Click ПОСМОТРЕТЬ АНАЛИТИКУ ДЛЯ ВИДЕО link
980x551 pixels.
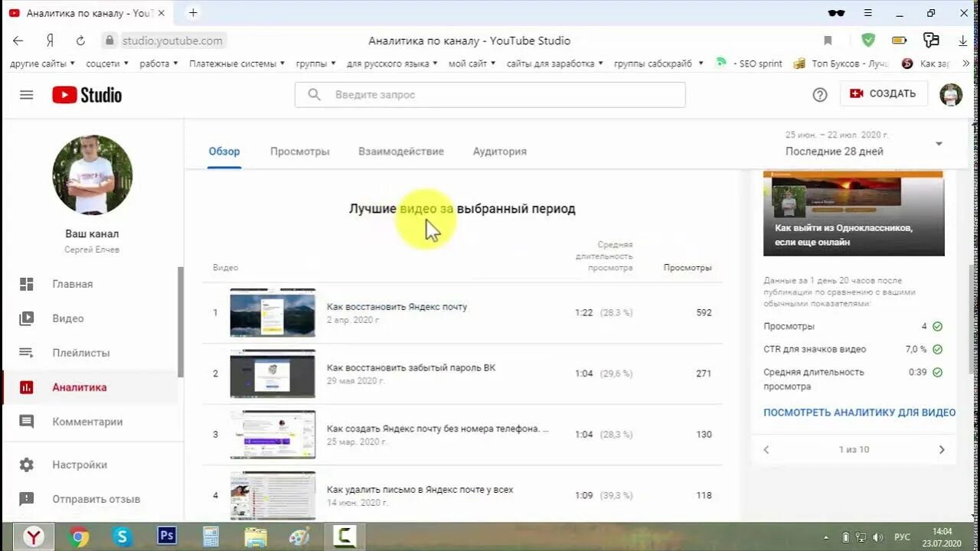[x=860, y=412]
